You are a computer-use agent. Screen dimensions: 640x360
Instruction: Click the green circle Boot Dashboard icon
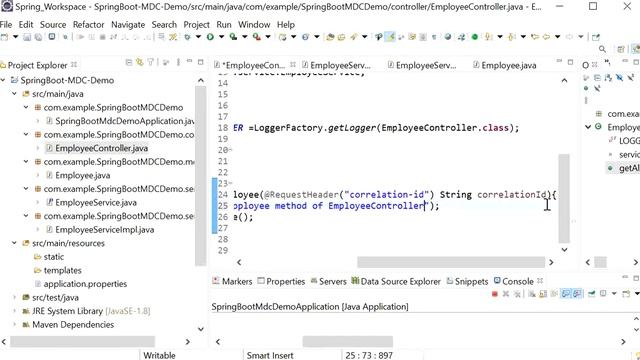pos(475,37)
